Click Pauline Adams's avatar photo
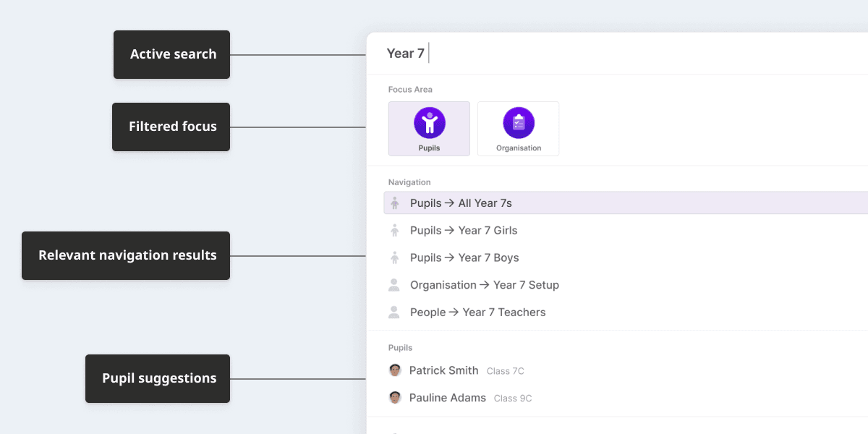Image resolution: width=868 pixels, height=434 pixels. tap(395, 398)
